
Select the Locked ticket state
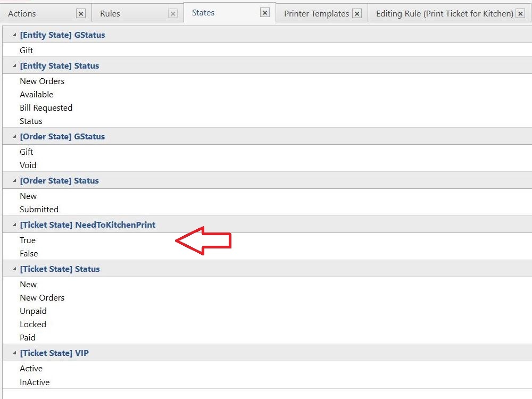pos(33,325)
